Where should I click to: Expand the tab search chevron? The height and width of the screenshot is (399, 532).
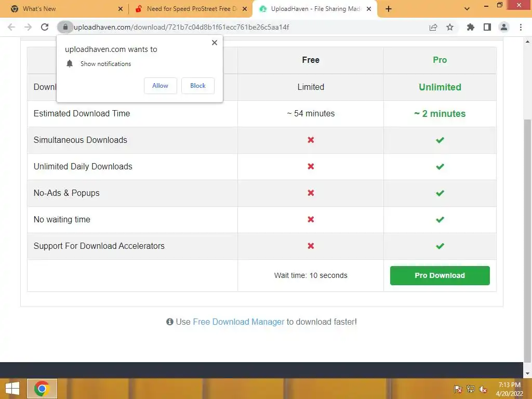pyautogui.click(x=467, y=9)
